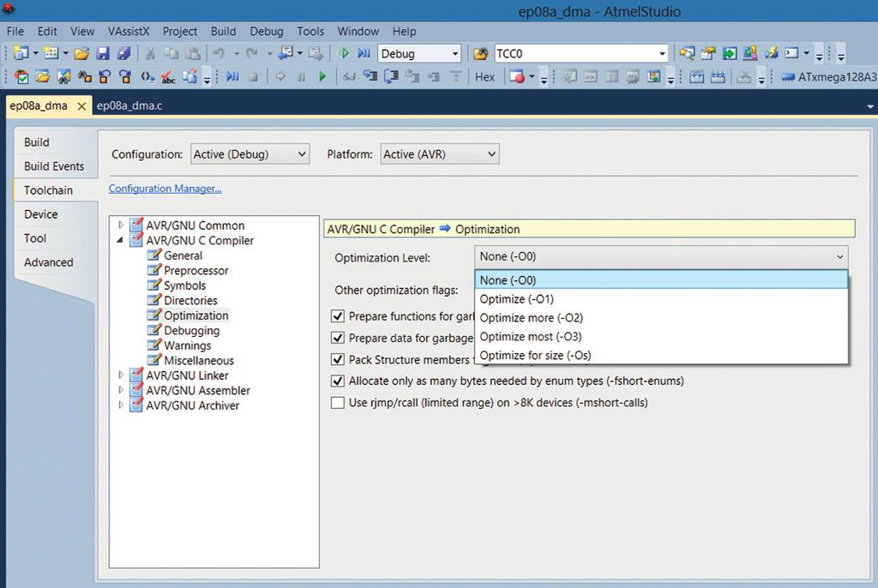This screenshot has height=588, width=878.
Task: Open the VAssistX menu
Action: coord(129,32)
